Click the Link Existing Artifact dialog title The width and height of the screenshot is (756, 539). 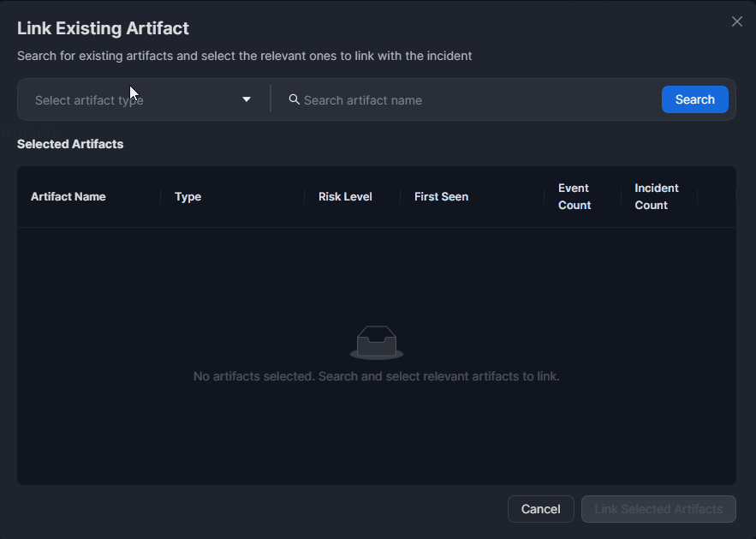tap(103, 28)
